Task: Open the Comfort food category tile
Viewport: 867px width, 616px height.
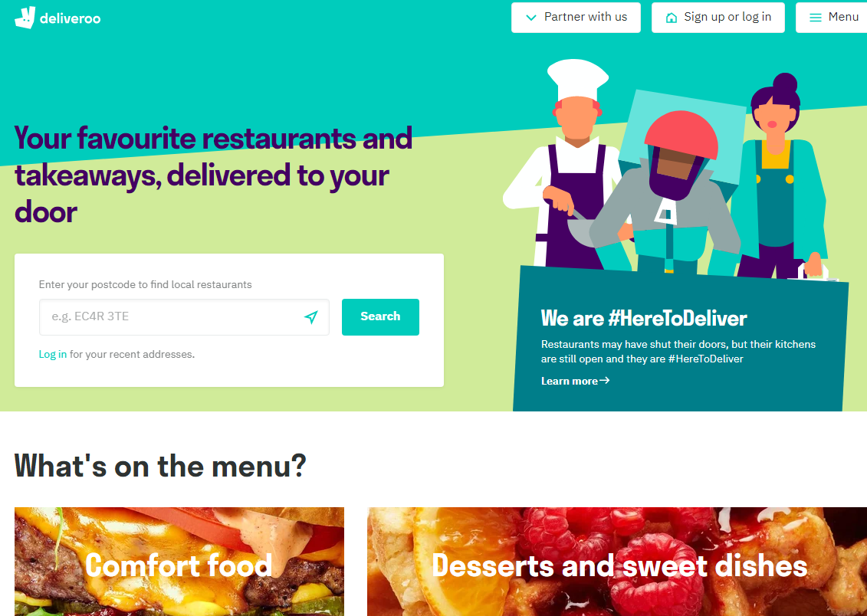Action: [179, 562]
